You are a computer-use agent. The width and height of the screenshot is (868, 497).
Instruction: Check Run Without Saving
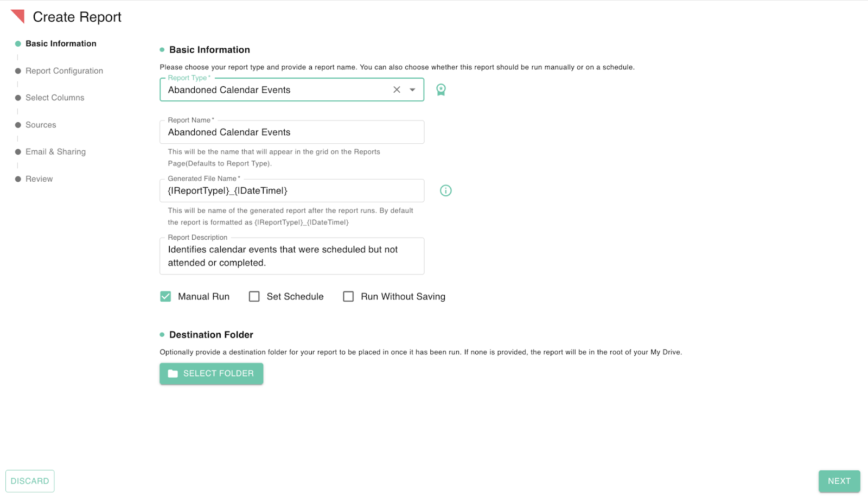click(x=348, y=296)
